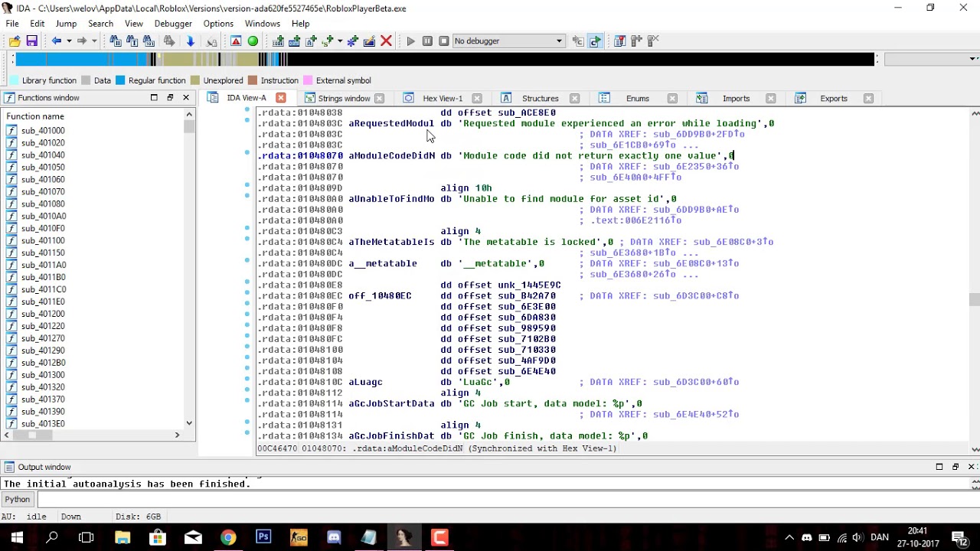Screen dimensions: 980x551
Task: Open the back arrow history dropdown
Action: [x=68, y=41]
